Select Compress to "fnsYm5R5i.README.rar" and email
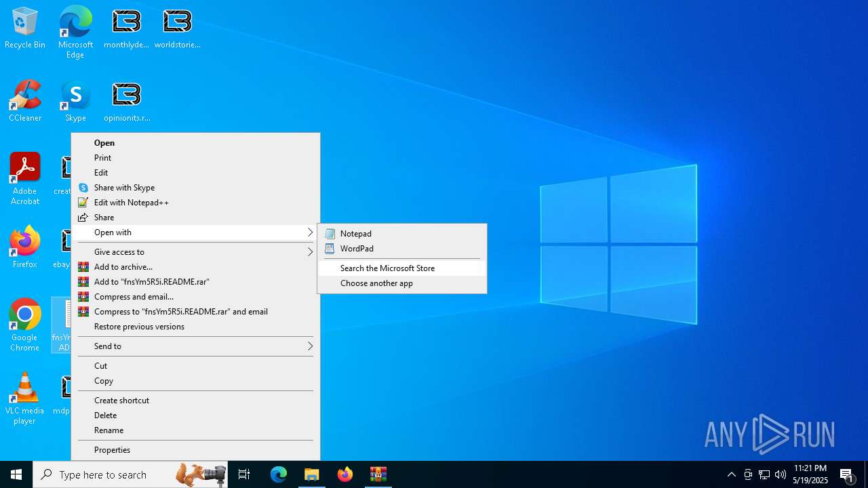868x488 pixels. pos(195,312)
